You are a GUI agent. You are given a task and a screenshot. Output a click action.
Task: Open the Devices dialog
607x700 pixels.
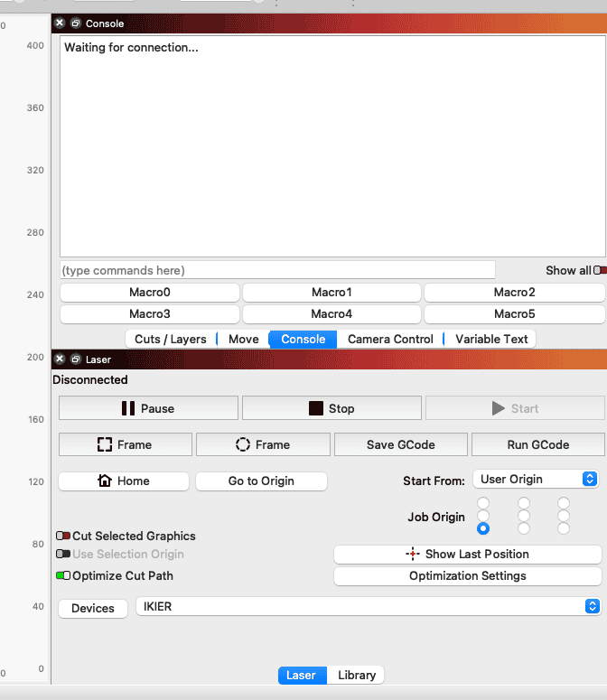pos(93,608)
